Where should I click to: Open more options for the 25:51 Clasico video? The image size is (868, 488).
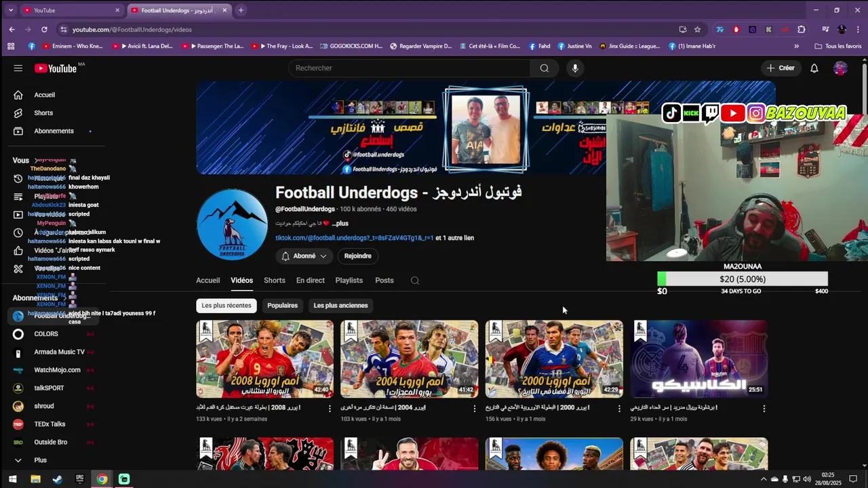[764, 409]
